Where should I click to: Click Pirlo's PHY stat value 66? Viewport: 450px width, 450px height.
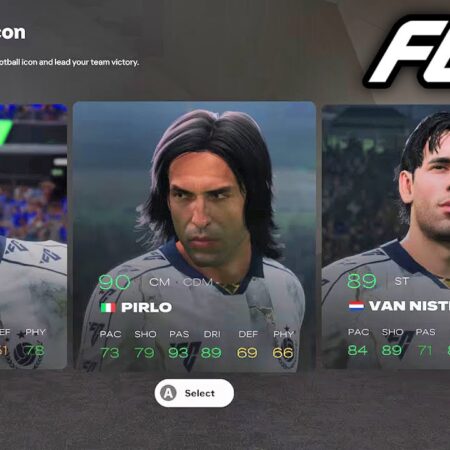283,353
